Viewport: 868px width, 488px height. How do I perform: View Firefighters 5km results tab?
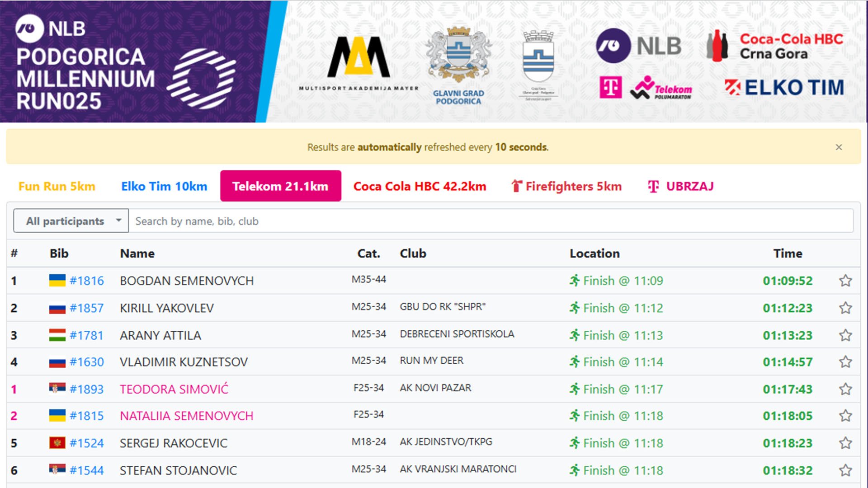(x=566, y=186)
